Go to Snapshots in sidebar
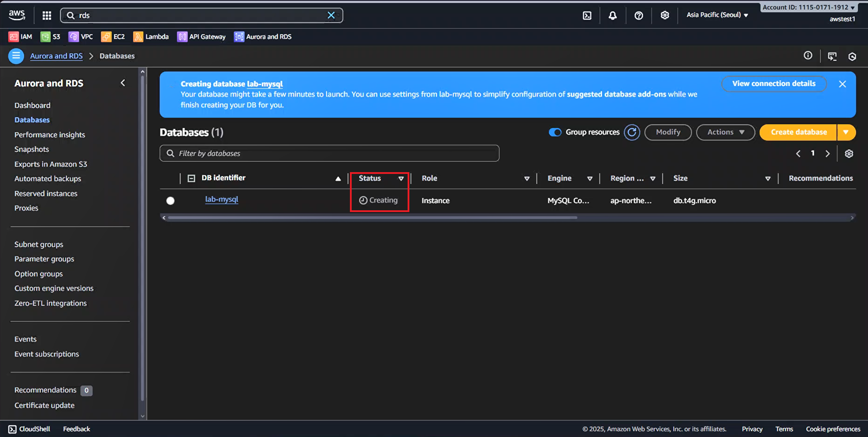This screenshot has height=437, width=868. [x=31, y=149]
